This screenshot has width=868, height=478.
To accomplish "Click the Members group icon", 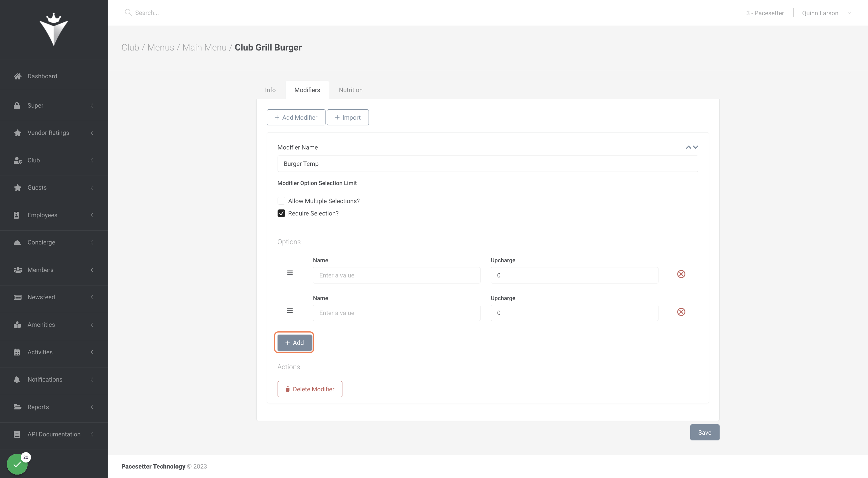I will 18,270.
